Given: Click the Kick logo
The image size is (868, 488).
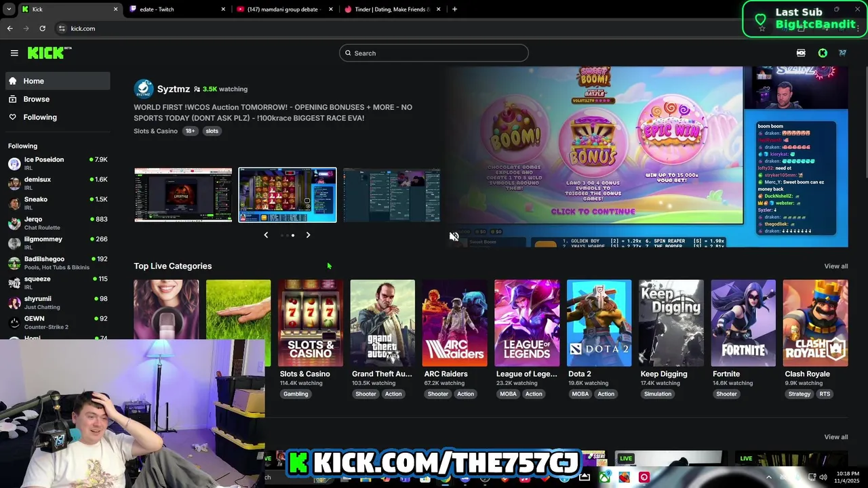Looking at the screenshot, I should 50,53.
